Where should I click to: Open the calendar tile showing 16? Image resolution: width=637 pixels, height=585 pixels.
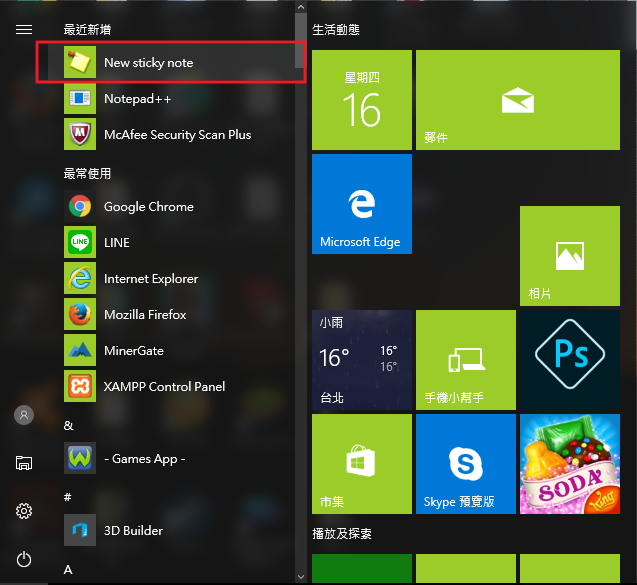362,100
